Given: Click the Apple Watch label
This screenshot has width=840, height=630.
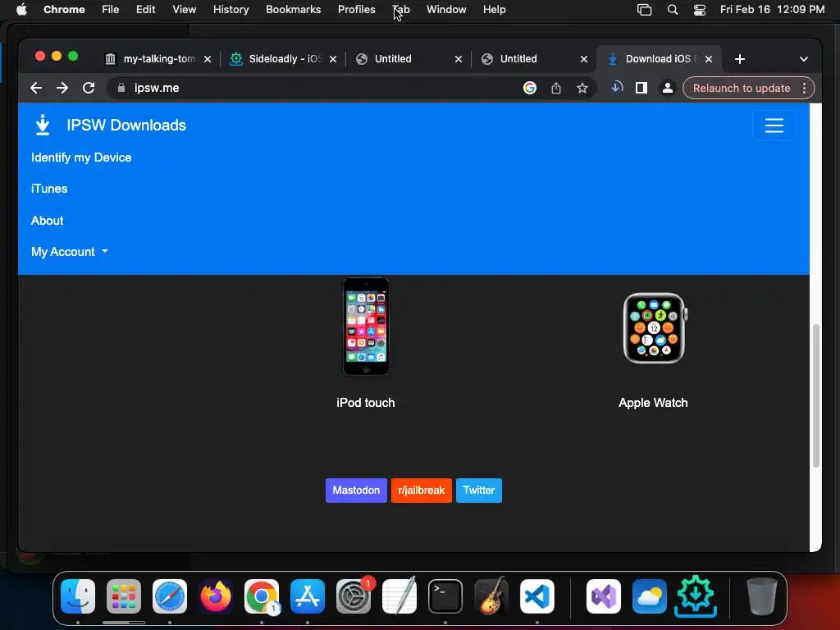Looking at the screenshot, I should [x=653, y=403].
